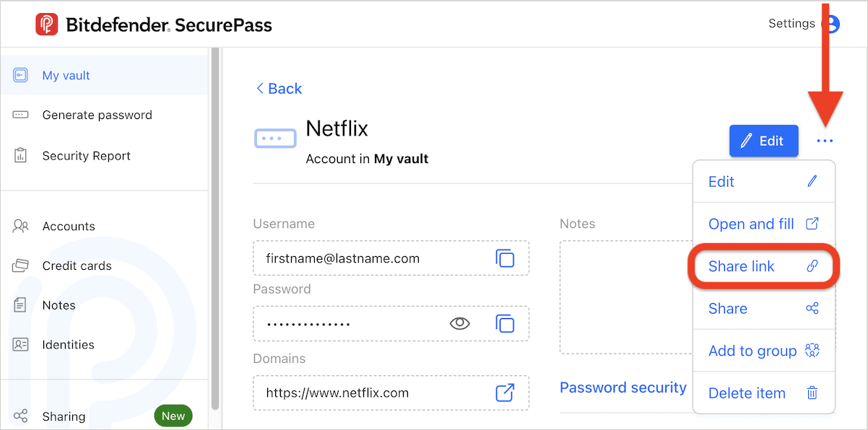Image resolution: width=868 pixels, height=430 pixels.
Task: Select Share link from the menu
Action: (x=763, y=266)
